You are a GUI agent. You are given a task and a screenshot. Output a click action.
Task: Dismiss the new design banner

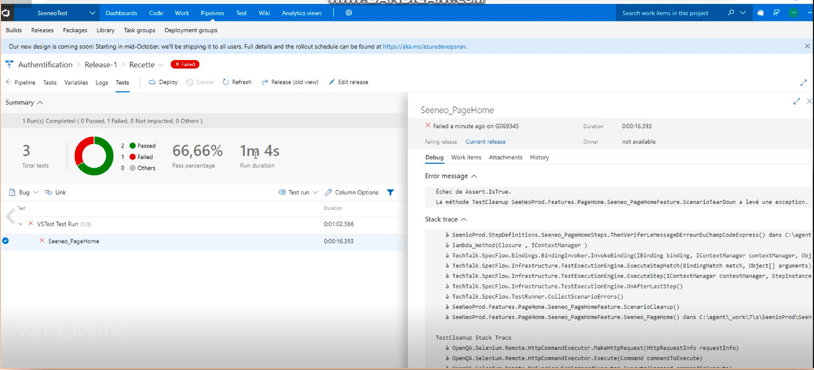807,46
